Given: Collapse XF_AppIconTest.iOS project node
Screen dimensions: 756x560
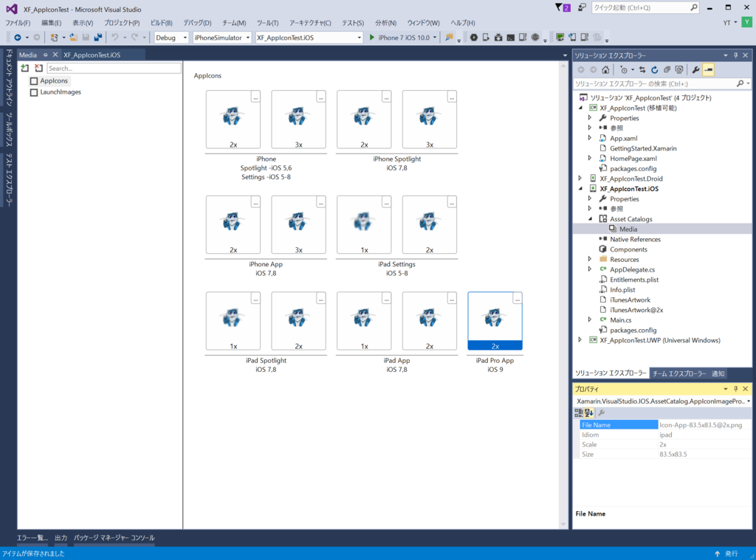Looking at the screenshot, I should tap(580, 188).
